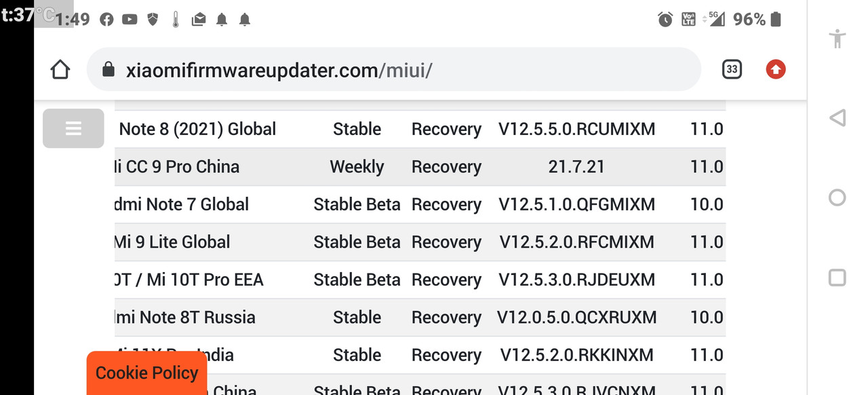Image resolution: width=868 pixels, height=395 pixels.
Task: Tap the Facebook notification icon
Action: coord(106,20)
